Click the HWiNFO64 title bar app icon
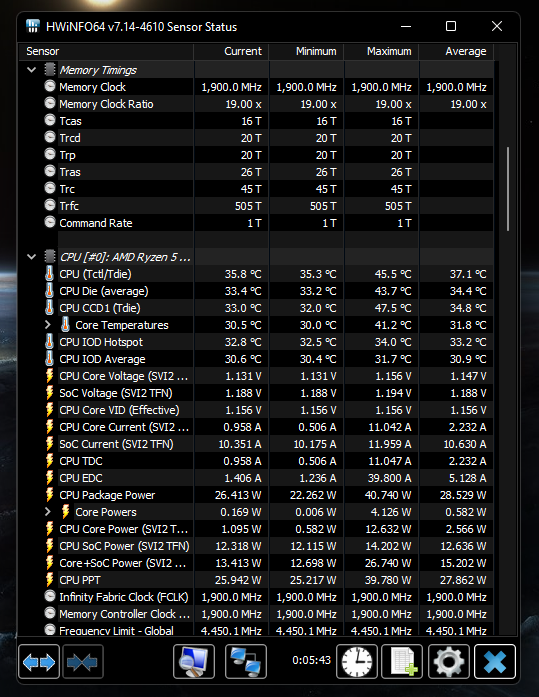This screenshot has height=697, width=539. click(x=32, y=26)
